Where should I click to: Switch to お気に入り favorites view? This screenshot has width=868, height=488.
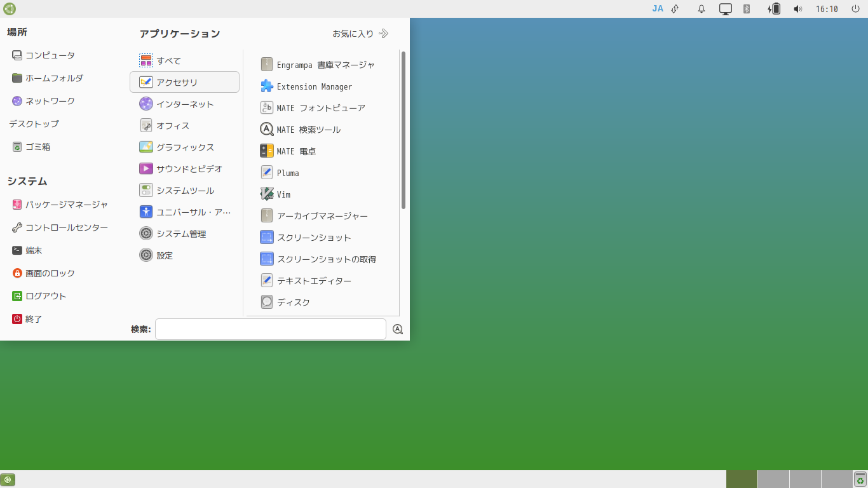click(x=360, y=34)
